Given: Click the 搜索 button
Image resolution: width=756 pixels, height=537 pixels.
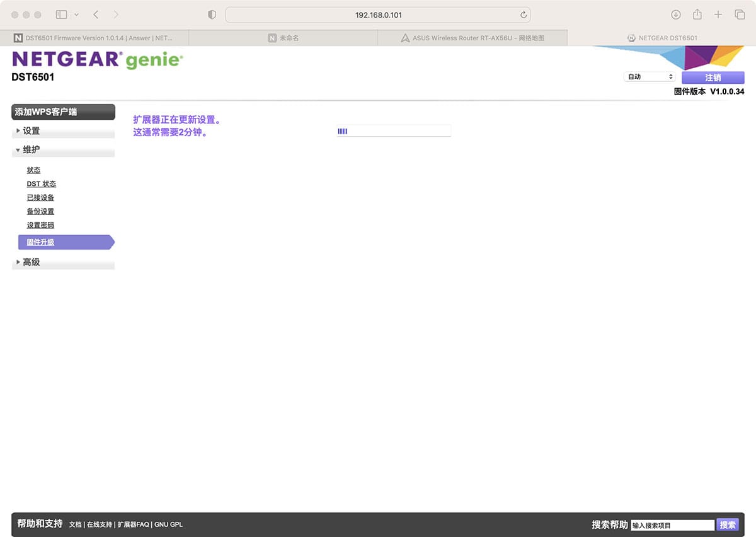Looking at the screenshot, I should coord(728,524).
